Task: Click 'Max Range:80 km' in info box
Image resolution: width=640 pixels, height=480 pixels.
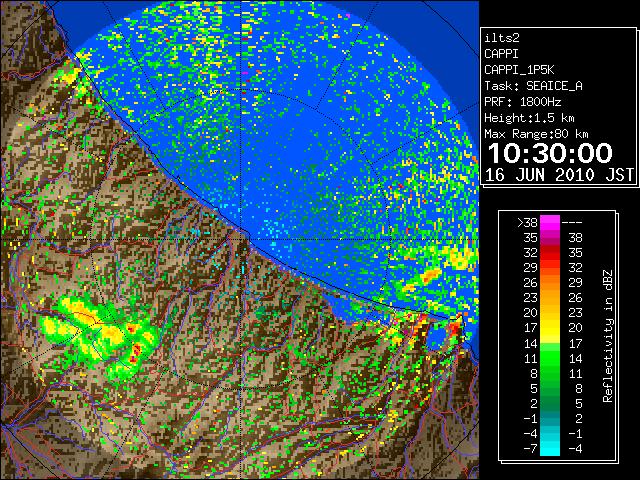Action: pos(536,134)
